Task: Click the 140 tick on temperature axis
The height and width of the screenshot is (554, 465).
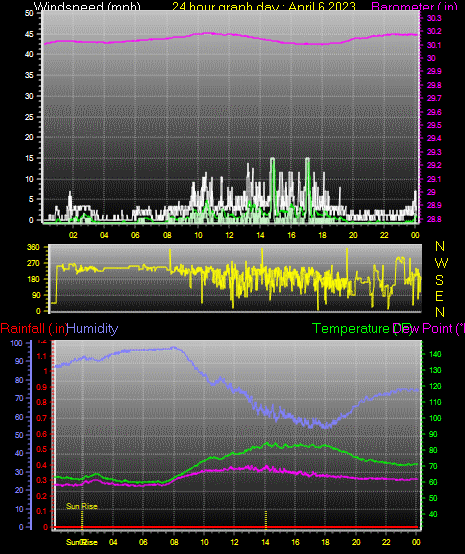Action: pyautogui.click(x=435, y=354)
